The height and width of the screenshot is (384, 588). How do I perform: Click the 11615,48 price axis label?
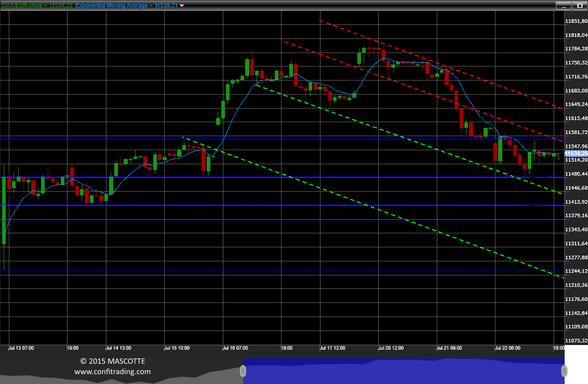(x=576, y=118)
